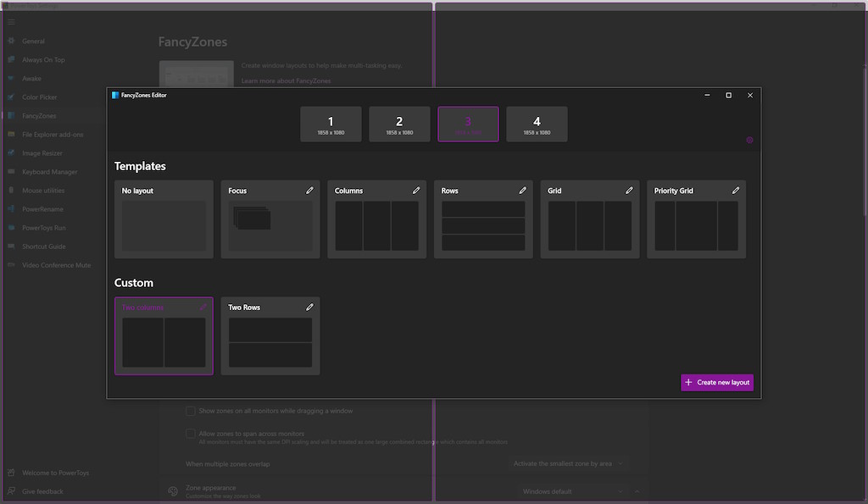868x504 pixels.
Task: Open the hamburger menu in PowerToys Settings
Action: pyautogui.click(x=11, y=22)
